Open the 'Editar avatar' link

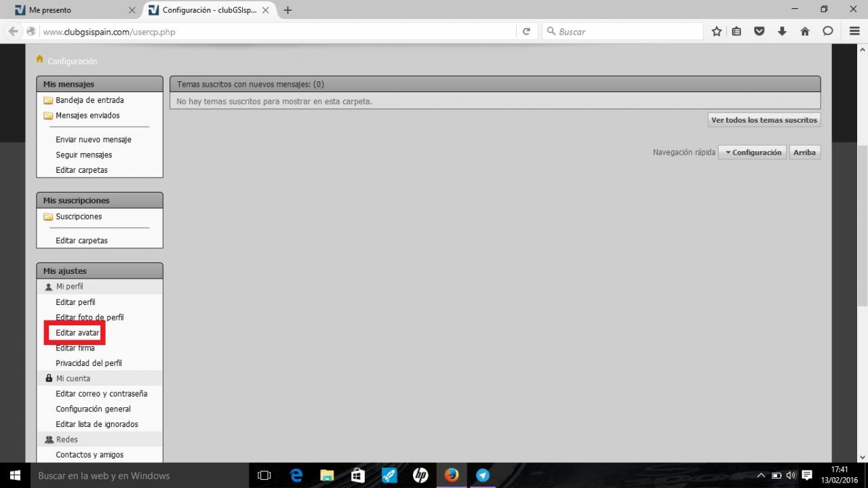(77, 333)
